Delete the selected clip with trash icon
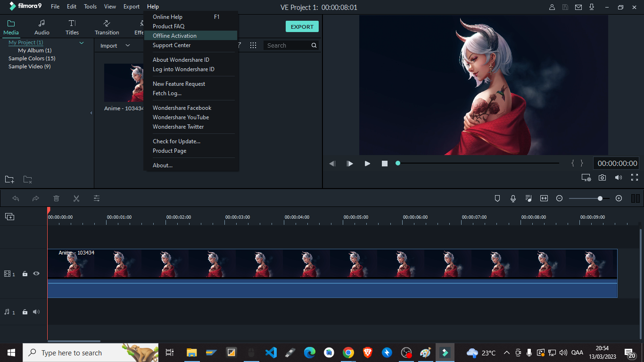 (56, 198)
